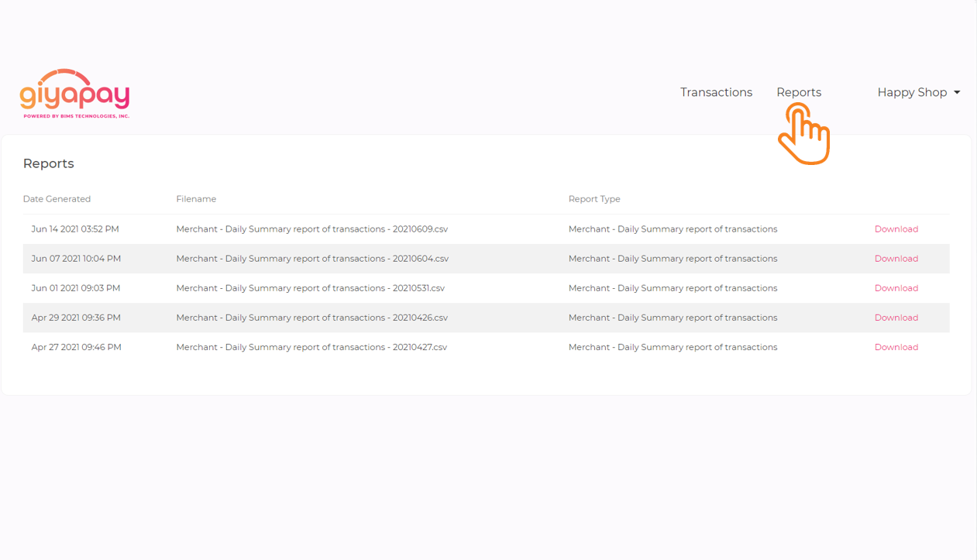Go to the Reports menu item
Viewport: 977px width, 560px height.
798,92
